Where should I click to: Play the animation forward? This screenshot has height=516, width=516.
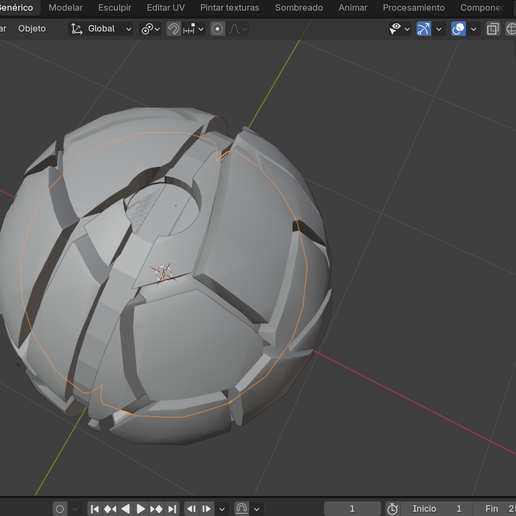[x=141, y=509]
